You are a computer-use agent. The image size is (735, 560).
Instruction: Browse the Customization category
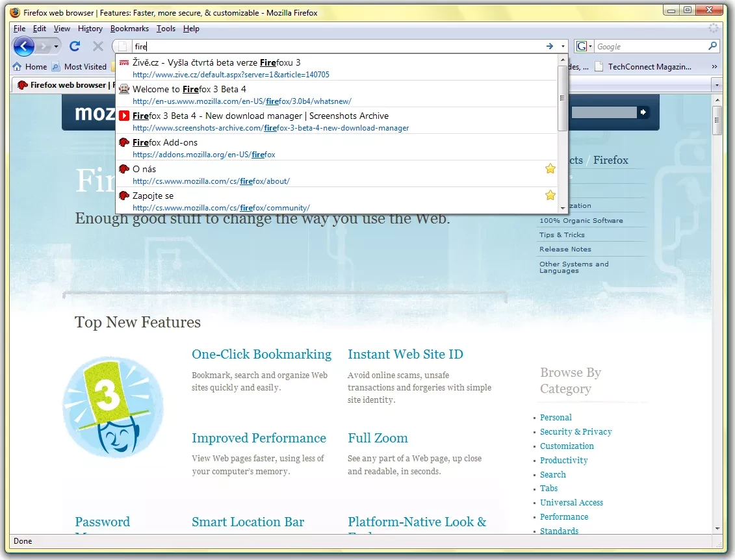click(567, 446)
